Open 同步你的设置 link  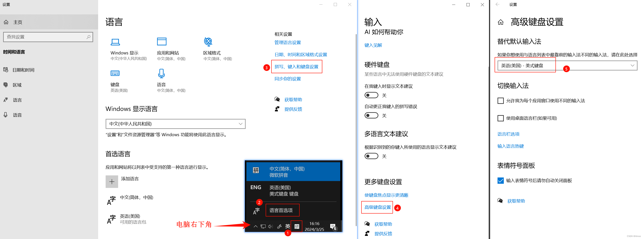coord(288,79)
